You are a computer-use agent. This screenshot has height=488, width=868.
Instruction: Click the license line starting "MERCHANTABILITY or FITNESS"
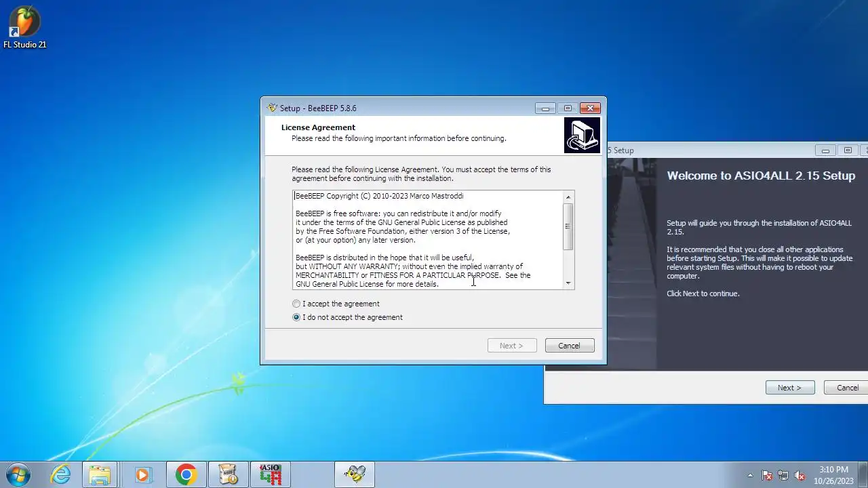[x=413, y=275]
